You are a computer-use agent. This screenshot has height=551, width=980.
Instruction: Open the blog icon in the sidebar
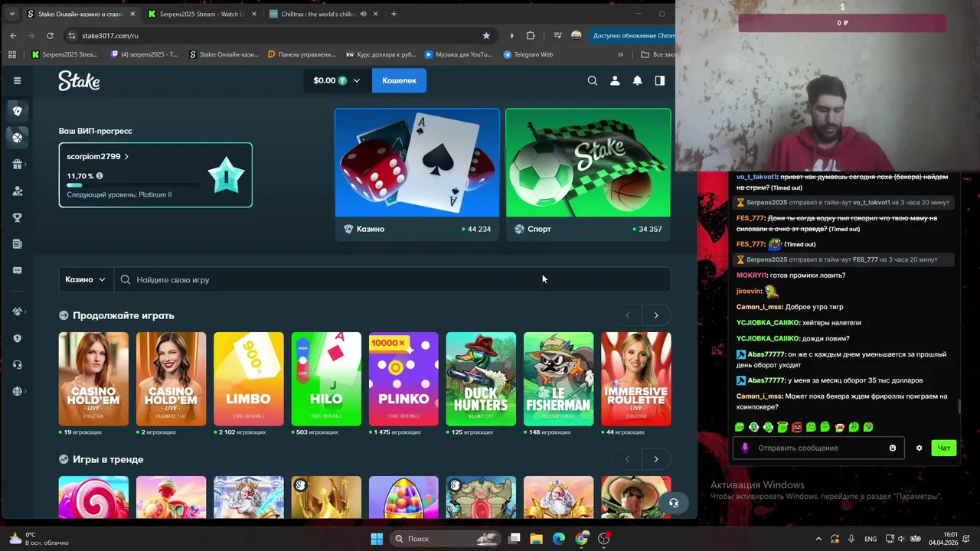pyautogui.click(x=17, y=244)
